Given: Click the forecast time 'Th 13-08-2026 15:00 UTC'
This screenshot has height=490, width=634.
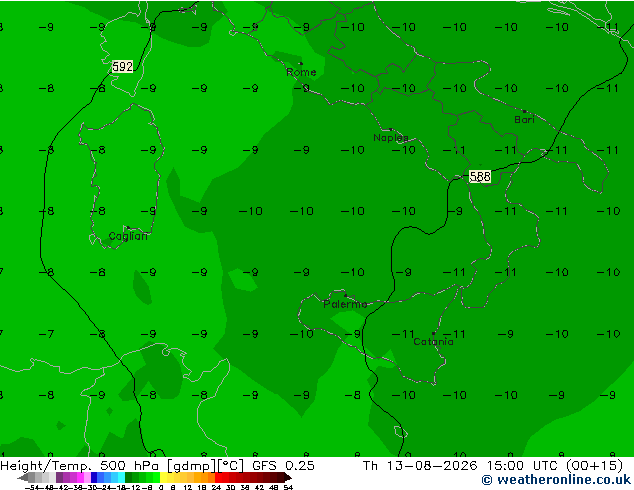Looking at the screenshot, I should 463,465.
